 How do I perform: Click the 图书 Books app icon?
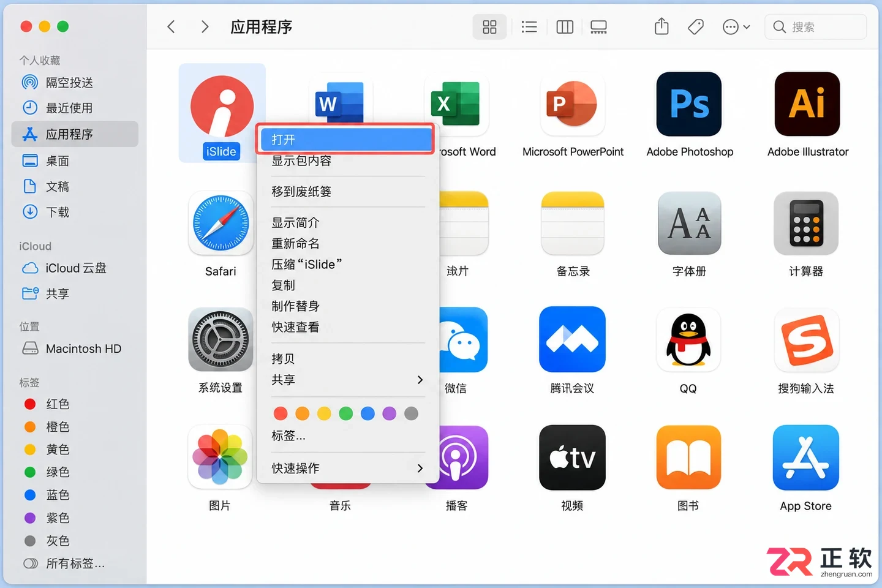(688, 458)
